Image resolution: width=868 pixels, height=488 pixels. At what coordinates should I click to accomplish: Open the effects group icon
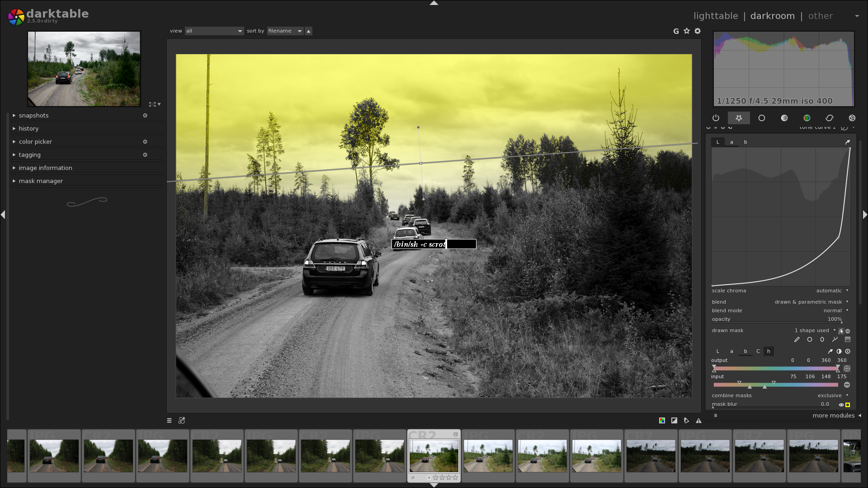pyautogui.click(x=852, y=118)
